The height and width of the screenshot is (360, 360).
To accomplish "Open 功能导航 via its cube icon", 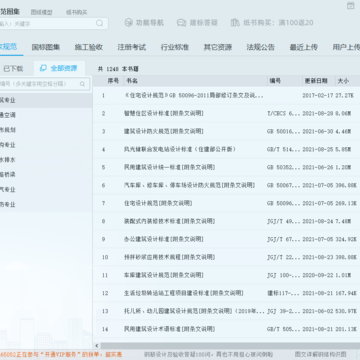I will point(129,23).
